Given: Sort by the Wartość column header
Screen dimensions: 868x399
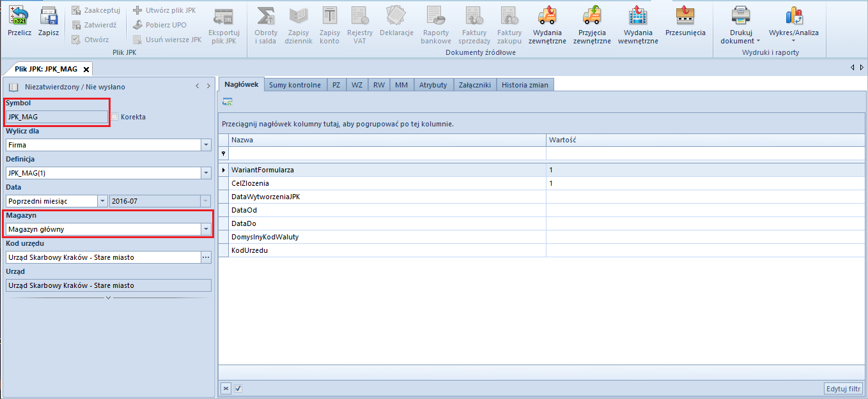Looking at the screenshot, I should click(704, 140).
